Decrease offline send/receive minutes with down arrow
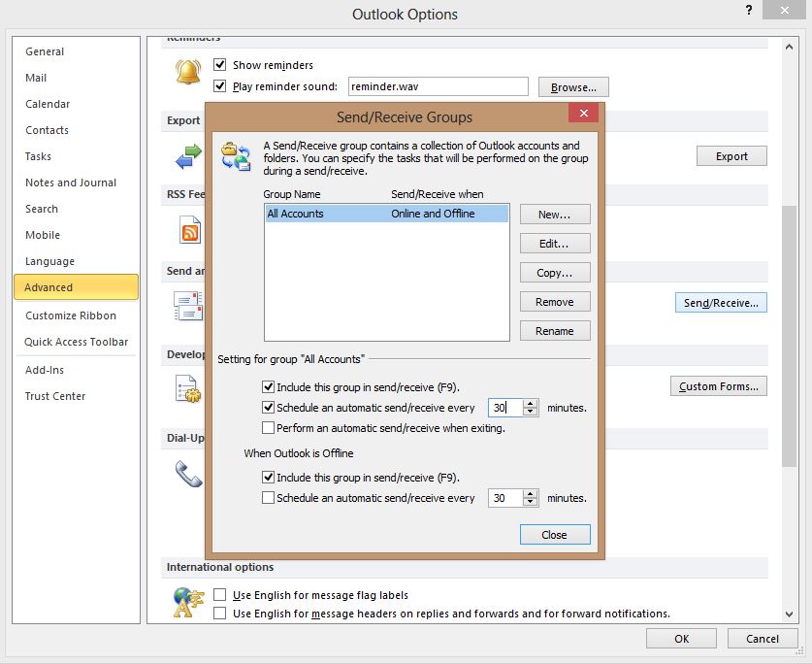812x664 pixels. point(530,502)
